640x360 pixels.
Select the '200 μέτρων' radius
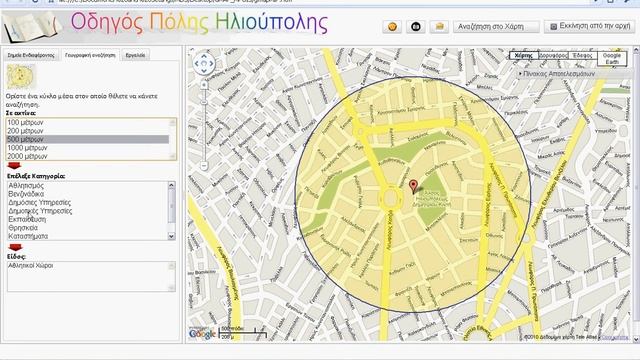pos(88,131)
